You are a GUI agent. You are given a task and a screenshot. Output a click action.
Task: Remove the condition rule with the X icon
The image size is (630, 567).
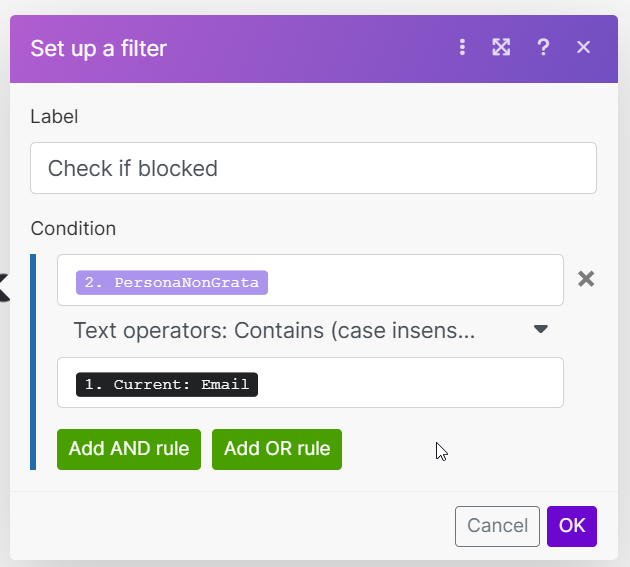[587, 279]
